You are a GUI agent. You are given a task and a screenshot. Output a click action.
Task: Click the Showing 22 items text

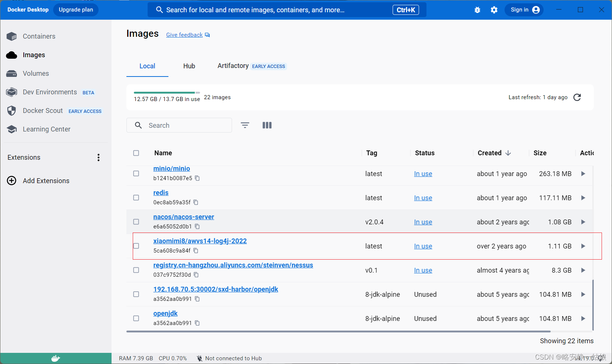coord(567,341)
